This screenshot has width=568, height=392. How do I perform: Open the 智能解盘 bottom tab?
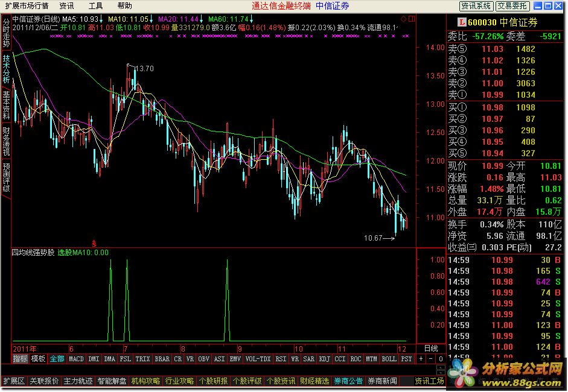tap(112, 381)
